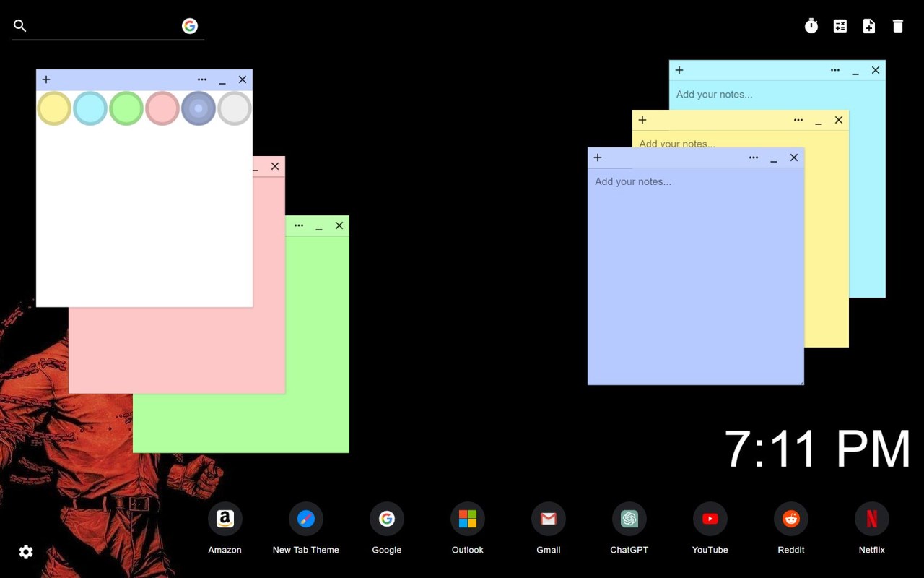Image resolution: width=924 pixels, height=578 pixels.
Task: Pick the cyan color swatch
Action: tap(90, 108)
